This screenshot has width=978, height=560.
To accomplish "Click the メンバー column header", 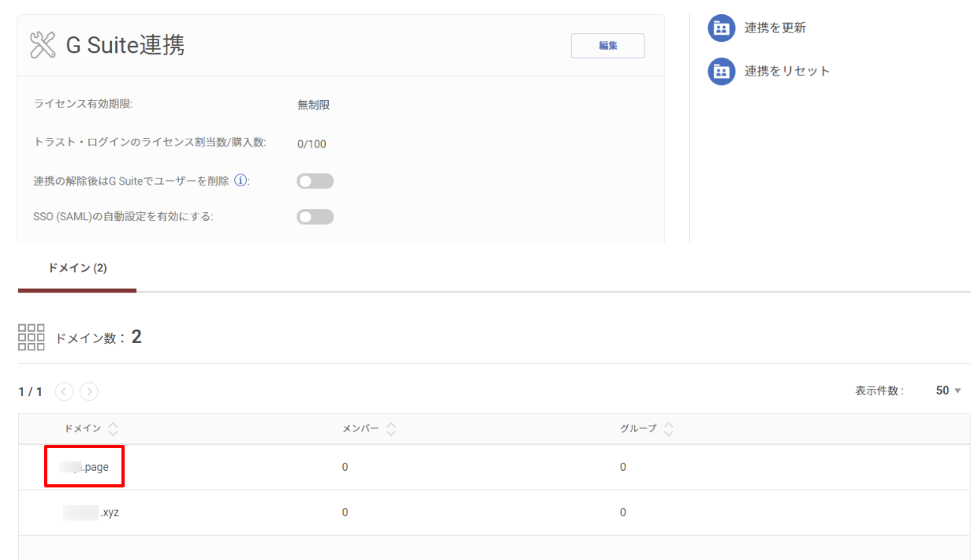I will tap(360, 429).
